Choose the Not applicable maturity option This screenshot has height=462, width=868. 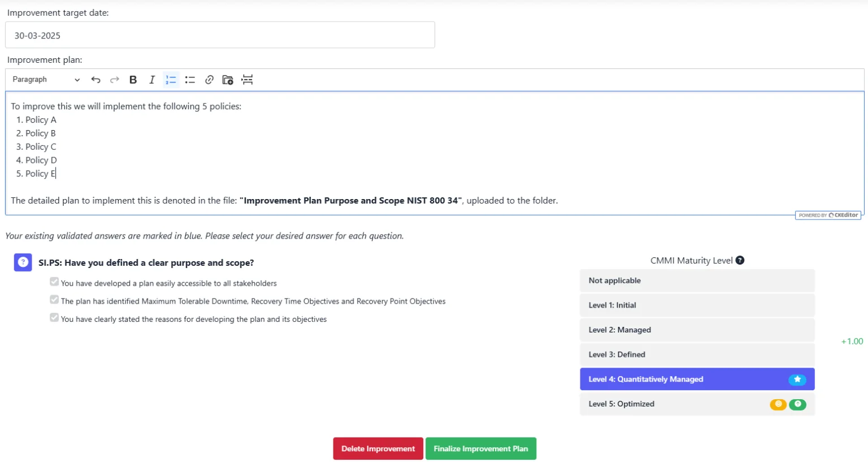[697, 280]
